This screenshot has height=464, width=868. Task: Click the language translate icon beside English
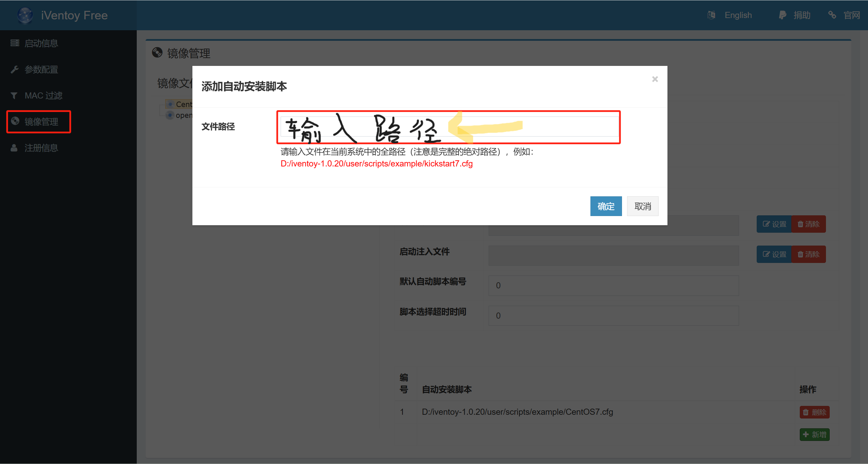click(x=711, y=15)
